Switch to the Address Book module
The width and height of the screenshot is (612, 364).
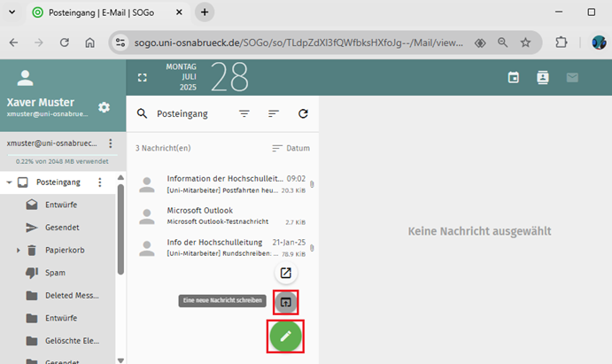pos(543,78)
